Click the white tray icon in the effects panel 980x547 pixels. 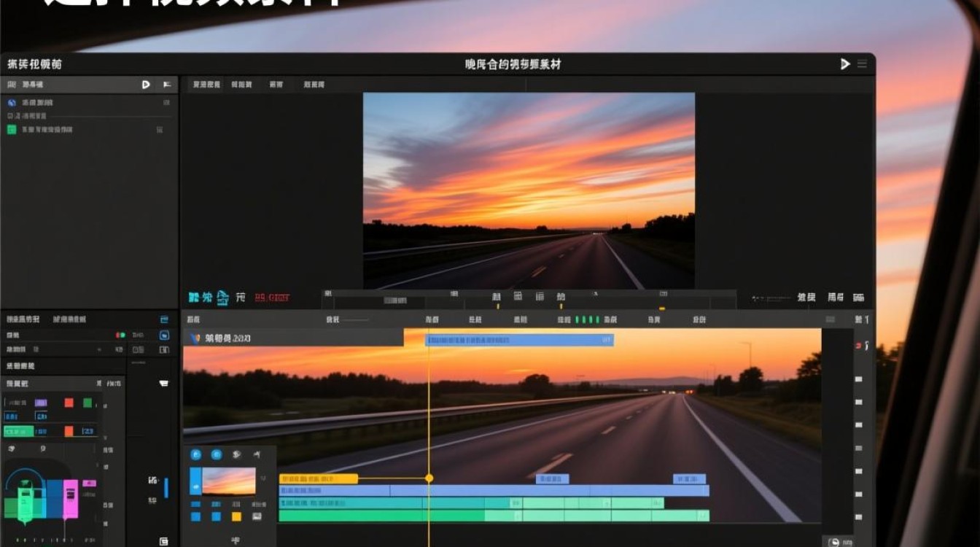coord(164,383)
